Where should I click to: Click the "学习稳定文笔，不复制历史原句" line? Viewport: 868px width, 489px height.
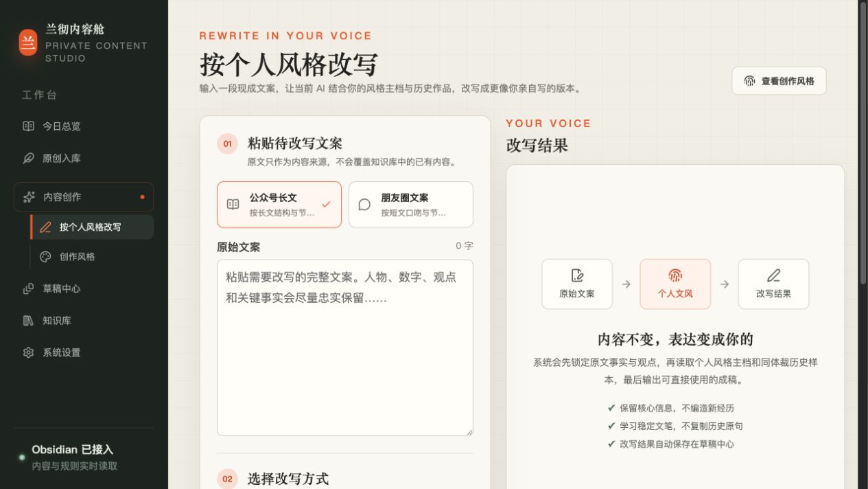point(681,426)
